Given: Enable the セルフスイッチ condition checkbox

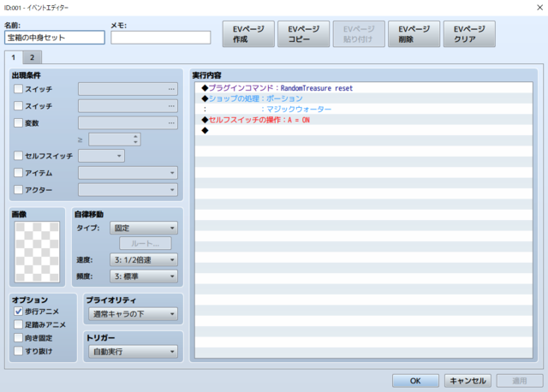Looking at the screenshot, I should 18,156.
